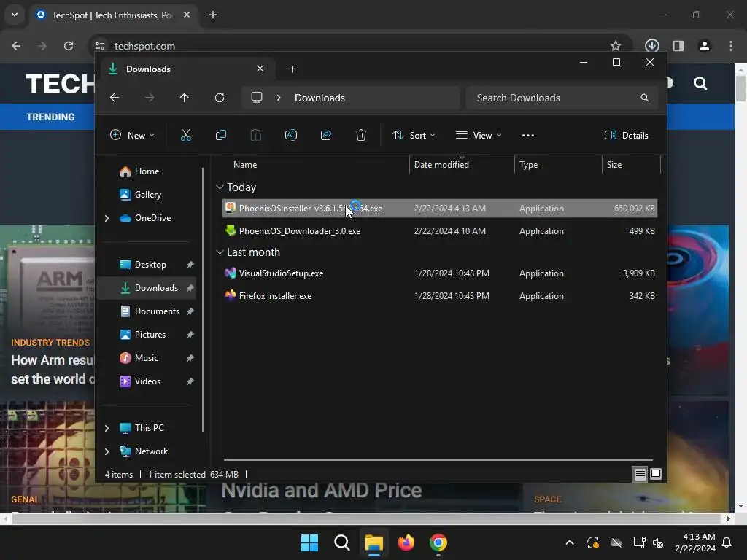Screen dimensions: 747x560
Task: Click the search magnifier in Search Downloads
Action: coord(645,98)
